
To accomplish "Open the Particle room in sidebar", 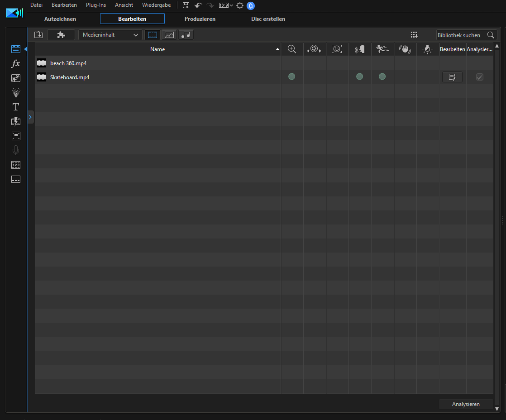I will (16, 93).
